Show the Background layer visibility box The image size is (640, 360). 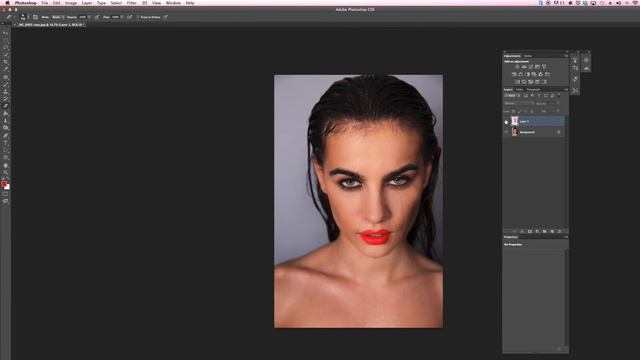click(x=506, y=132)
